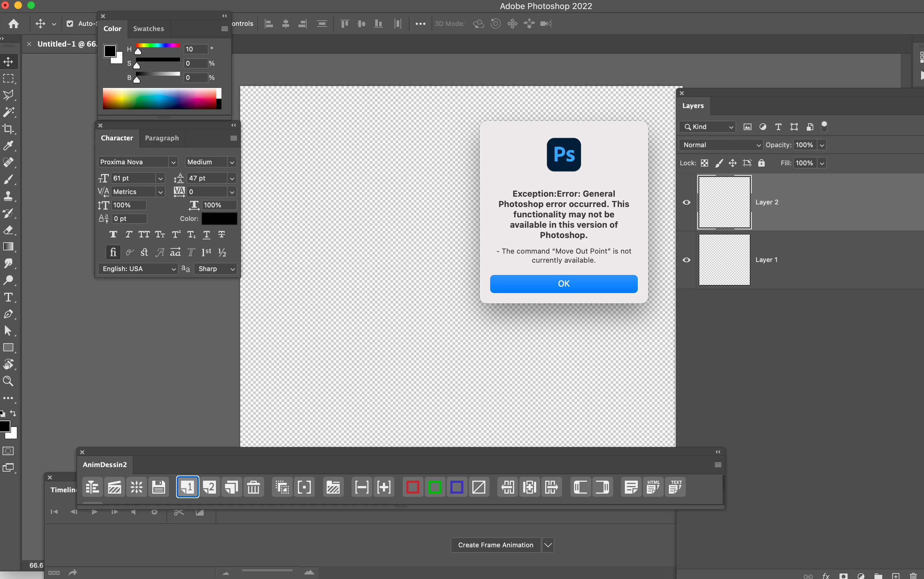Click the red square icon in AnimDessin2
This screenshot has height=579, width=924.
412,487
